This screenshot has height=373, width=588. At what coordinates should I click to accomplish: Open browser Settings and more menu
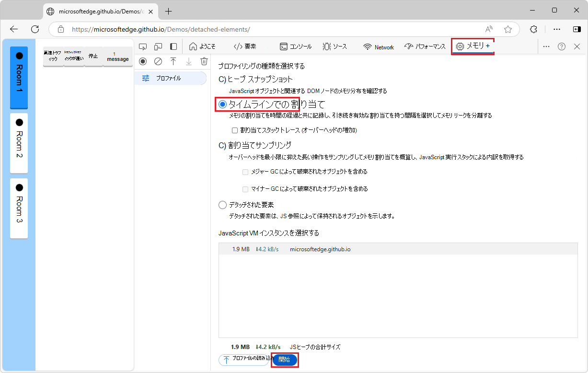[557, 29]
